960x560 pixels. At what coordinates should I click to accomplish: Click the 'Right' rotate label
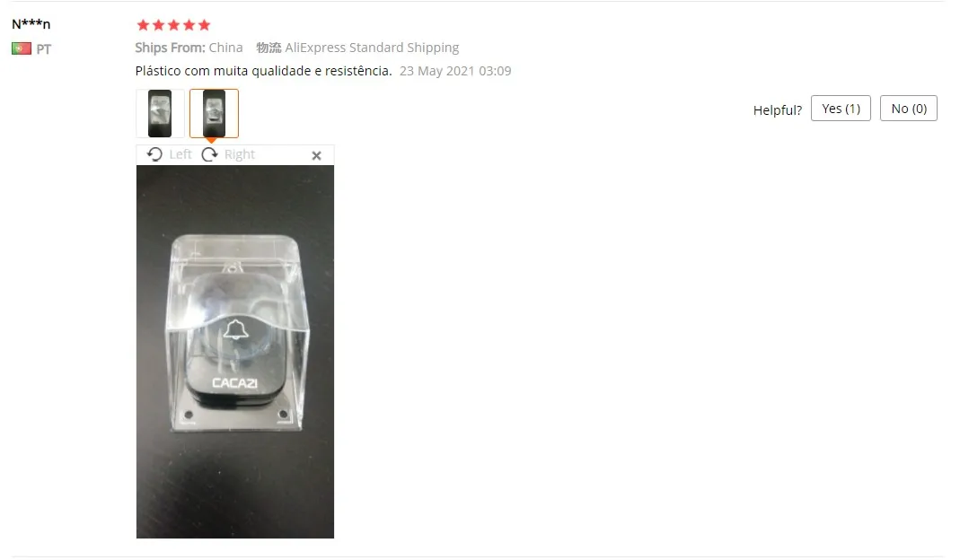pyautogui.click(x=240, y=154)
